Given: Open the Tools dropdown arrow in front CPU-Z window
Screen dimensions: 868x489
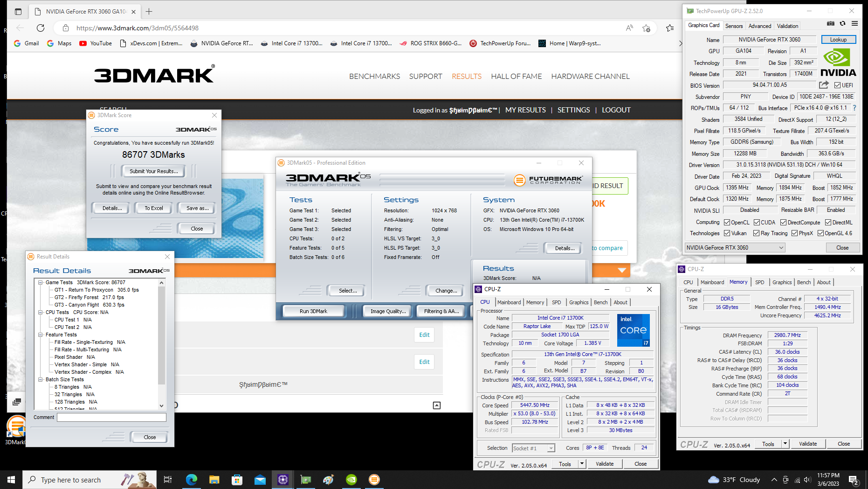Looking at the screenshot, I should click(x=582, y=464).
